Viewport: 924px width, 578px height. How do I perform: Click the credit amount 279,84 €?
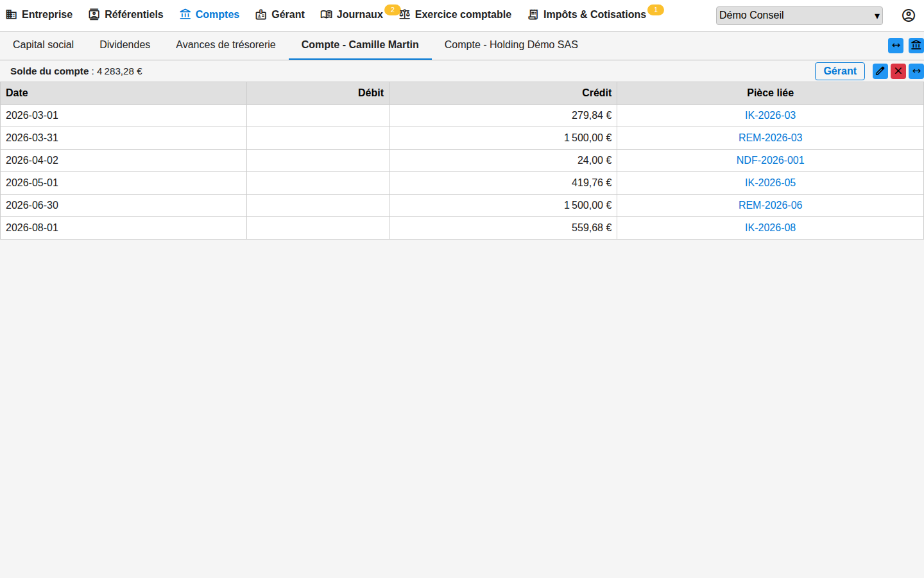pos(592,116)
